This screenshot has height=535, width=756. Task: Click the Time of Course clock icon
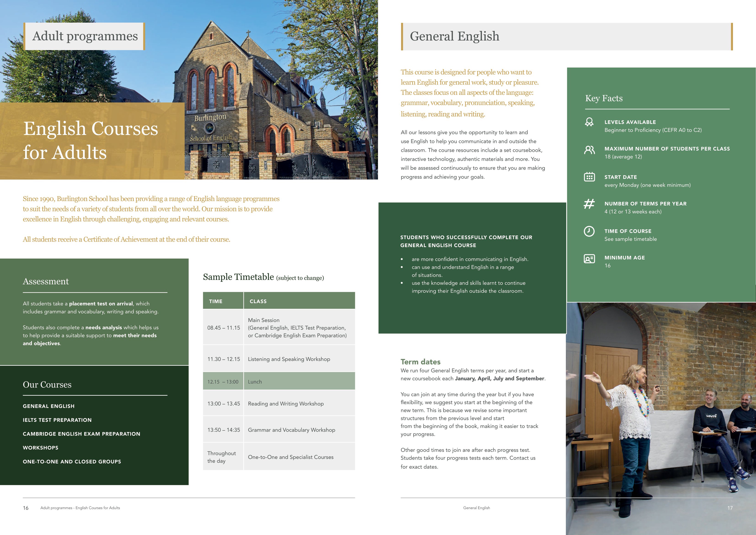[589, 231]
